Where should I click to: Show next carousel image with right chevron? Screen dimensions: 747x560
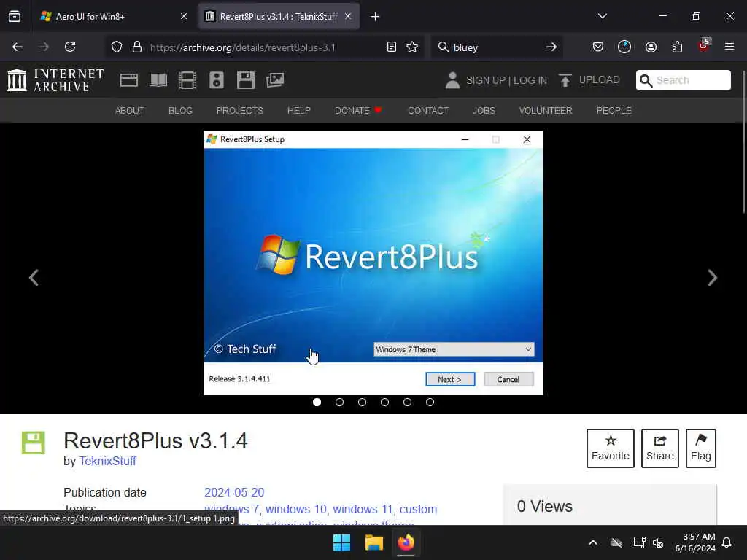coord(712,278)
